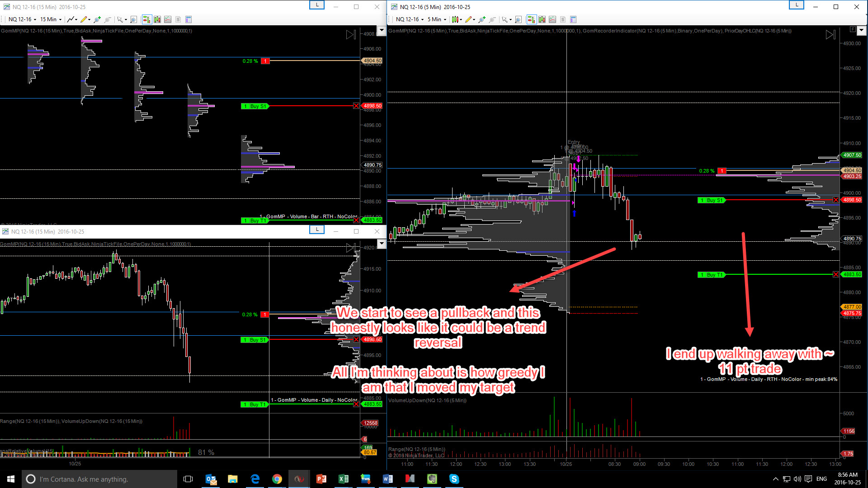Image resolution: width=868 pixels, height=488 pixels.
Task: Jump to latest bar in the 5 Min chart
Action: pos(830,35)
